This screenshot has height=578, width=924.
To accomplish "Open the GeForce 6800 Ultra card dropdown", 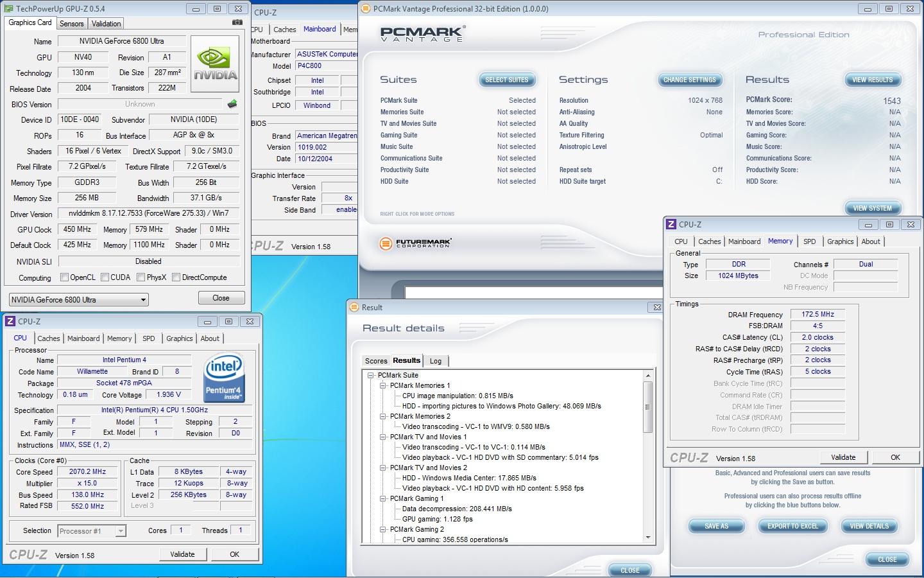I will 143,300.
